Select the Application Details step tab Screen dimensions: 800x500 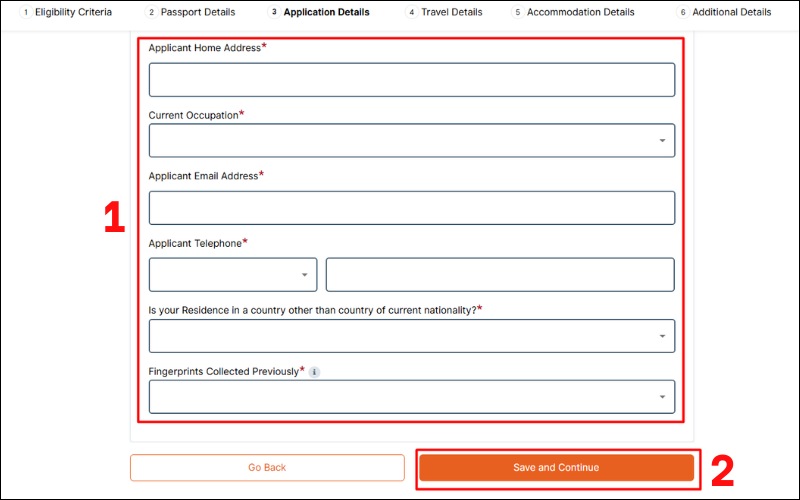(326, 13)
